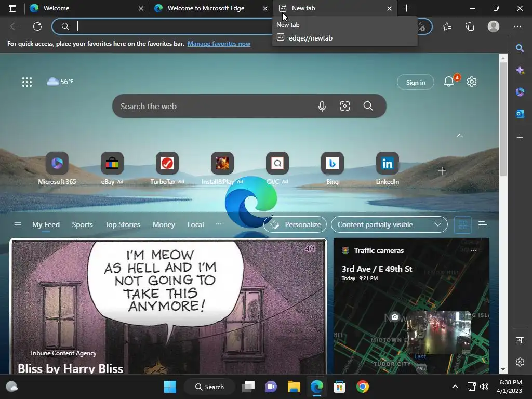Open the TurboTax quick link tile
532x399 pixels.
point(167,169)
